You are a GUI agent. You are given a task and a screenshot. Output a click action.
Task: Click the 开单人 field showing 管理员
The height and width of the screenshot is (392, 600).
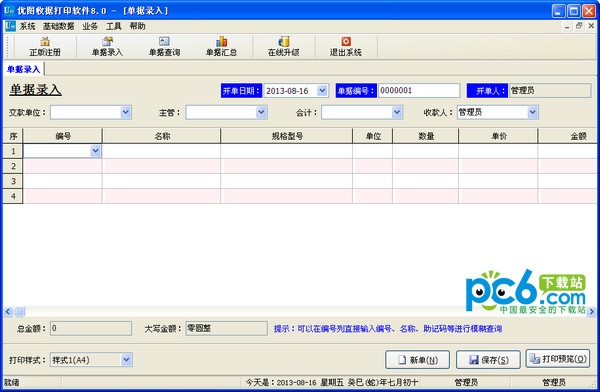[550, 91]
